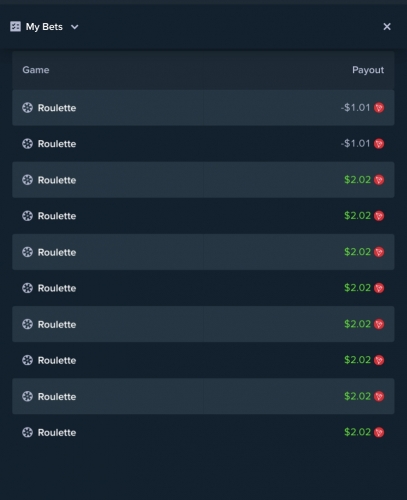407x500 pixels.
Task: Click roulette wheel icon in last row
Action: click(x=27, y=432)
